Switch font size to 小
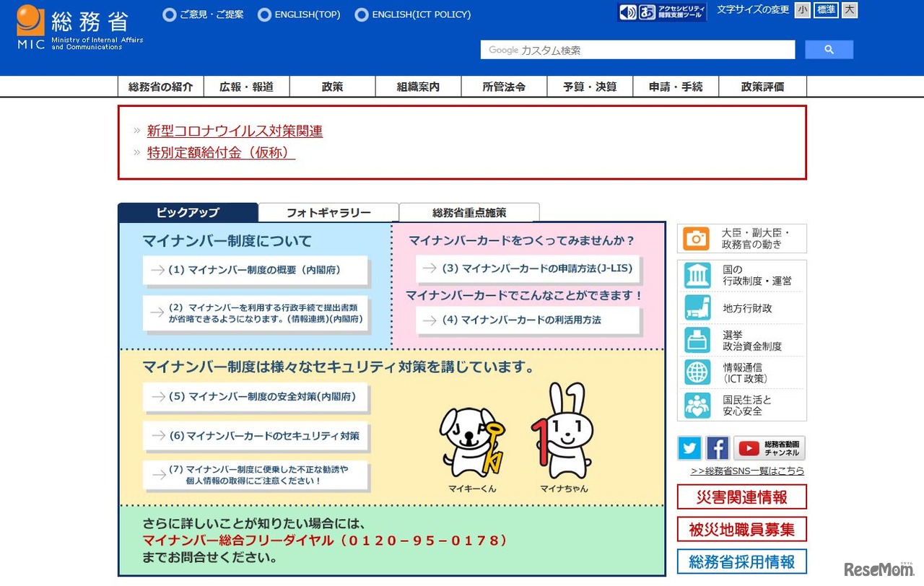Viewport: 924px width, 586px height. (x=802, y=10)
